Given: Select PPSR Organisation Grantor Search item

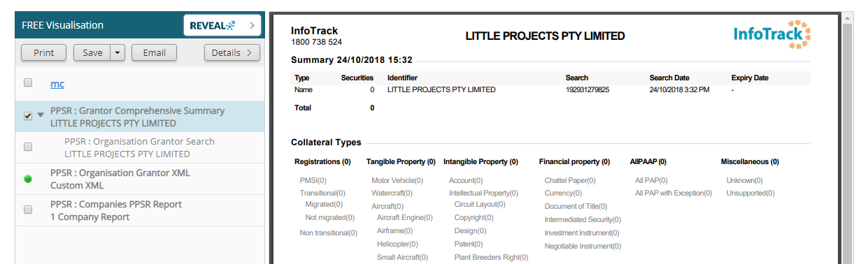Looking at the screenshot, I should [140, 147].
